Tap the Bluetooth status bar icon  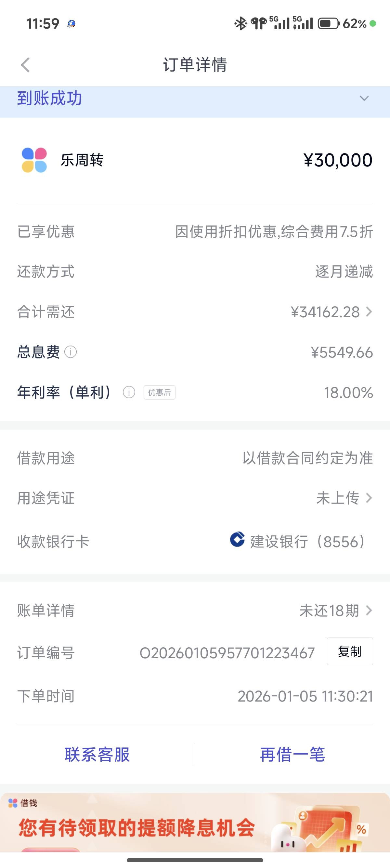coord(240,24)
